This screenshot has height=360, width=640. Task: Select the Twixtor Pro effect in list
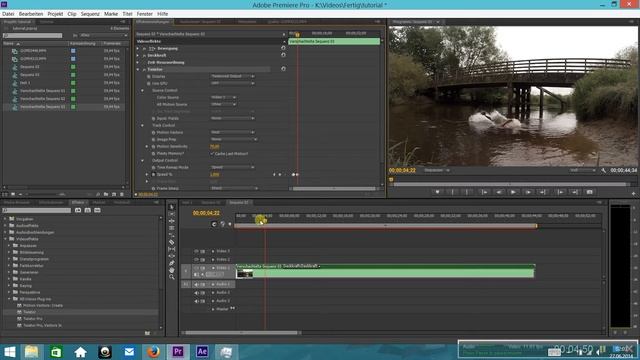[x=33, y=319]
